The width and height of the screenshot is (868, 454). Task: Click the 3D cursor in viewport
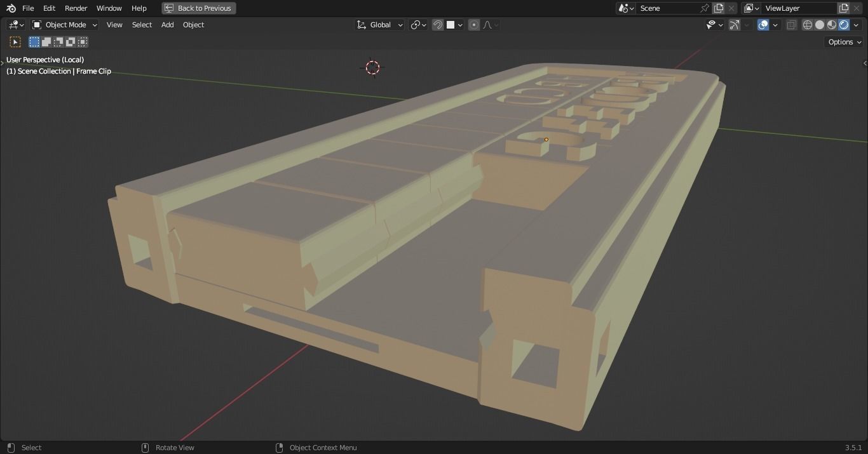tap(373, 67)
